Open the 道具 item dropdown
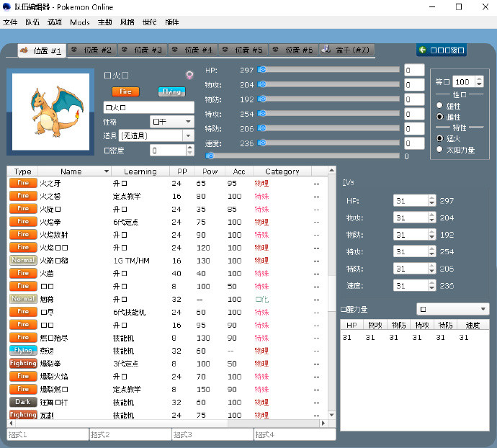 156,135
